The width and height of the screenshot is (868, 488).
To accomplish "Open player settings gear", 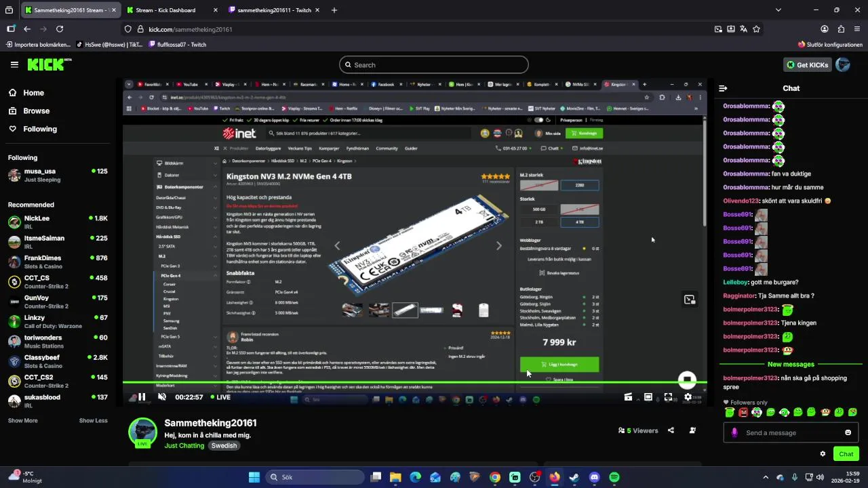I will (x=688, y=397).
